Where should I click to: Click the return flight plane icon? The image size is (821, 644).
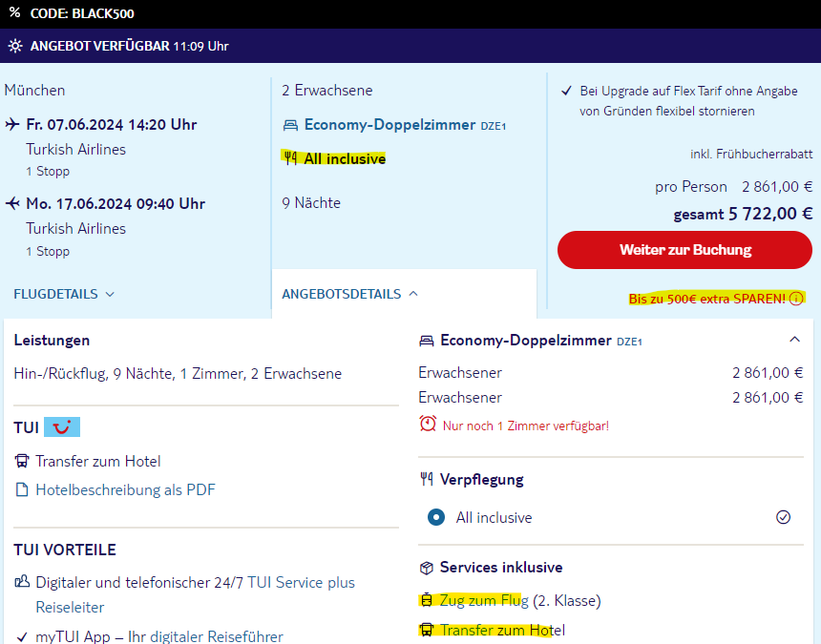[x=12, y=203]
